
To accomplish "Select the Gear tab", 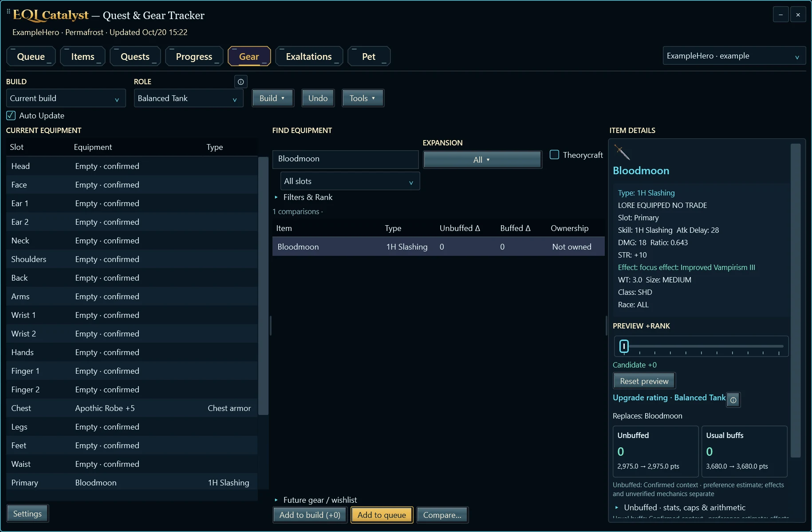I will (x=249, y=56).
